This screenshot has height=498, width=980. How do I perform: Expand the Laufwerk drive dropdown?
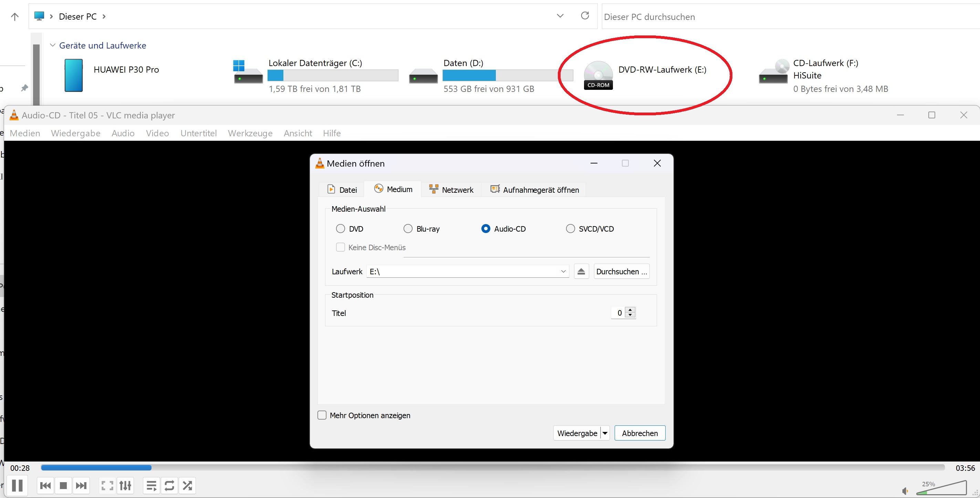coord(563,272)
